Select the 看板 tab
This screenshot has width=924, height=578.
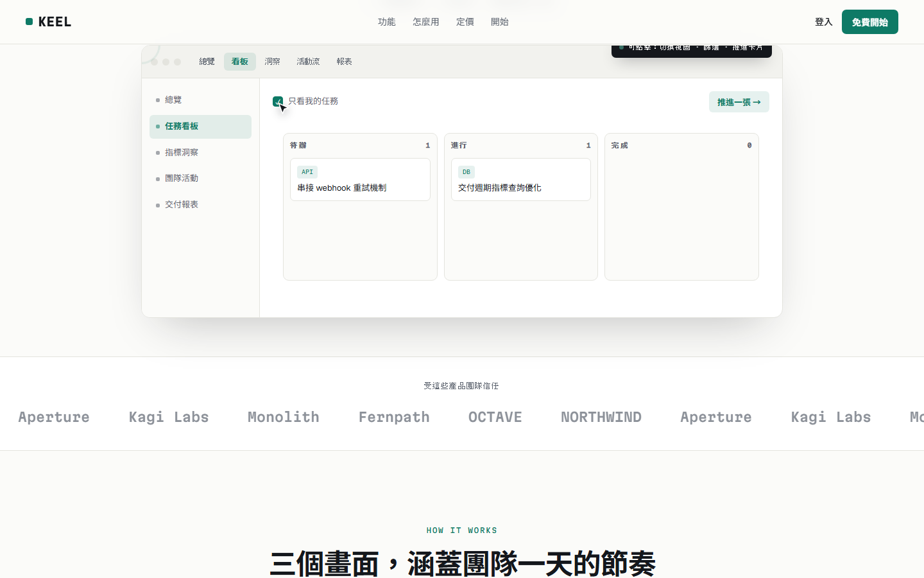pyautogui.click(x=240, y=62)
